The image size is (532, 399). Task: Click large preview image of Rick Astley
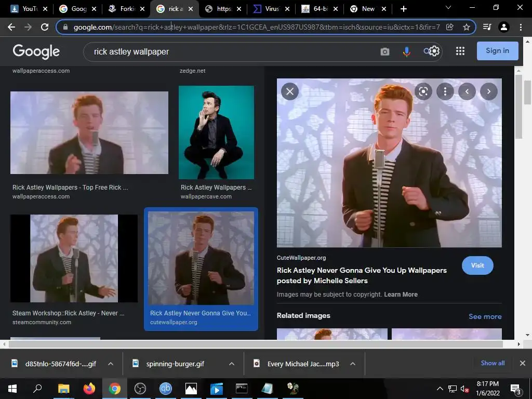(x=389, y=163)
